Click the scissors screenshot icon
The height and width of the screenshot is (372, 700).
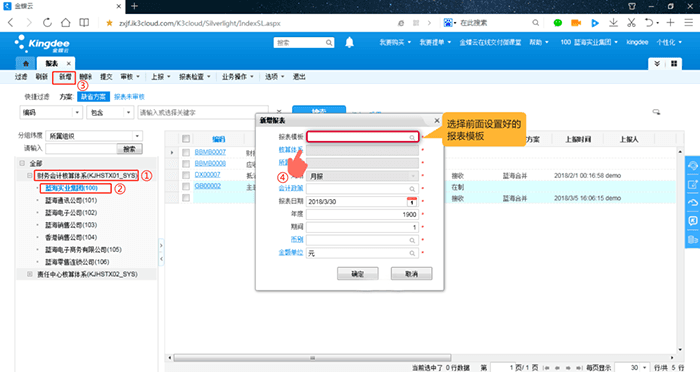[x=631, y=23]
